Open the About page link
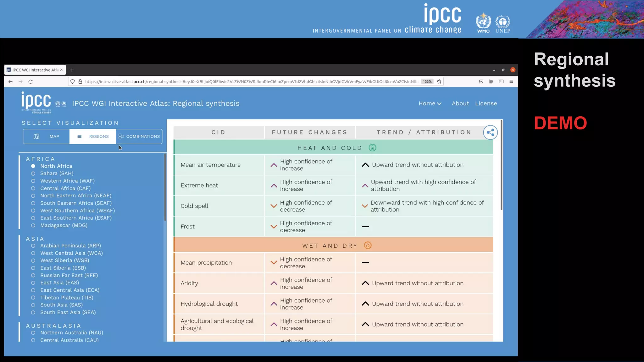644x362 pixels. point(460,103)
